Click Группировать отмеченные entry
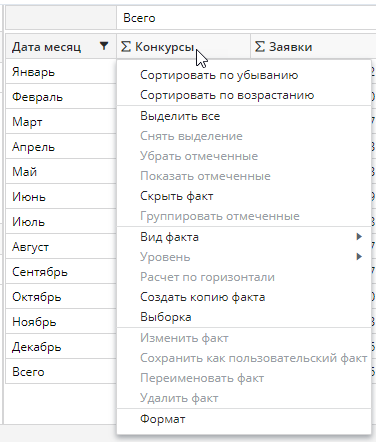Viewport: 376px width, 442px height. pyautogui.click(x=244, y=216)
